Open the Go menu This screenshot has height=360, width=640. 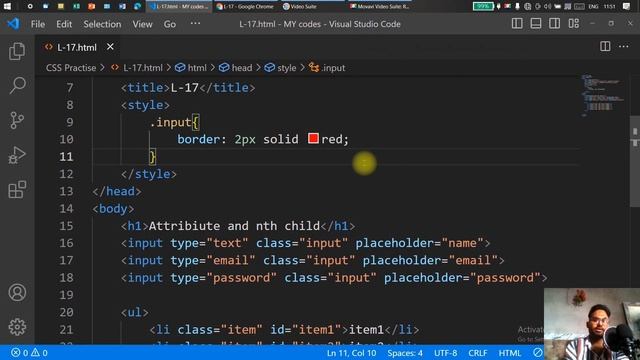click(170, 24)
